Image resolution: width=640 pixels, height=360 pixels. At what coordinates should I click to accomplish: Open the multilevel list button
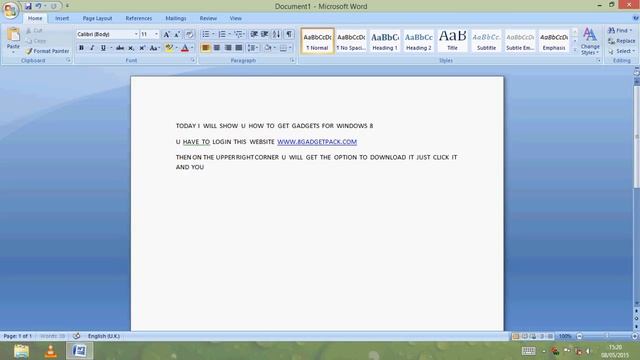(x=239, y=34)
